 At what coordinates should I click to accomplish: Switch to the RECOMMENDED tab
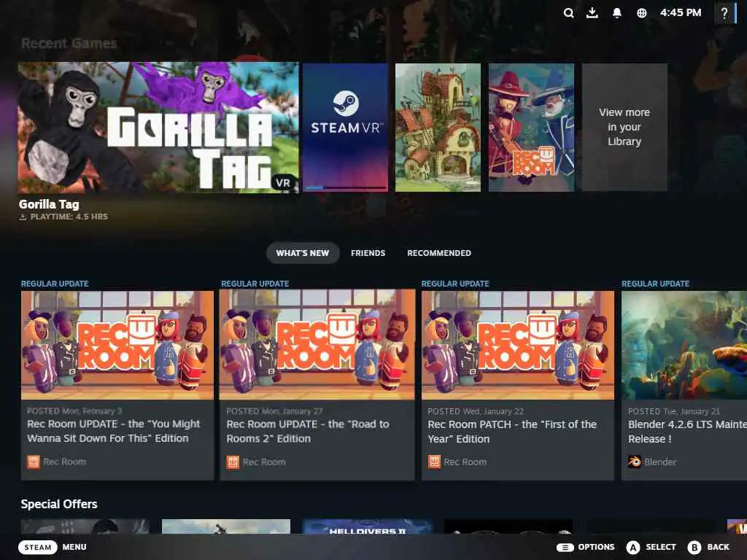(x=438, y=253)
